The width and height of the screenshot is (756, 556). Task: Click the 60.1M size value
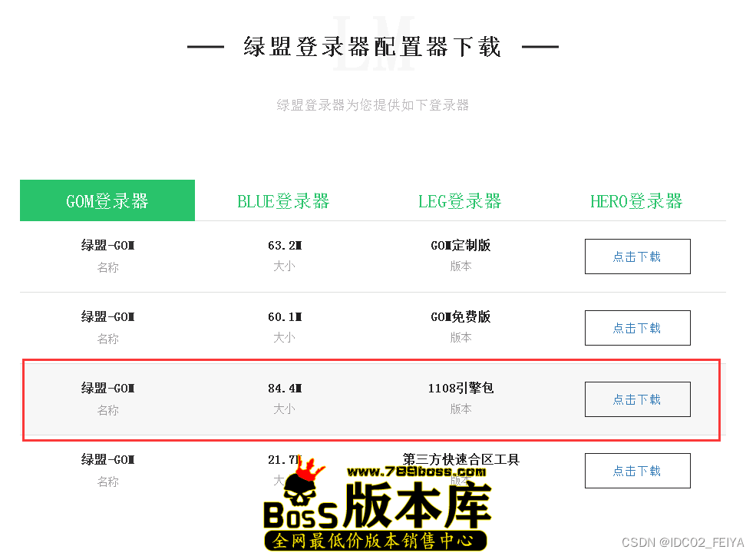pos(284,317)
